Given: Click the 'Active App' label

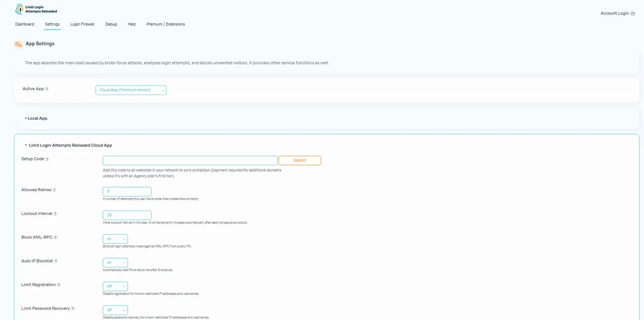Looking at the screenshot, I should [x=33, y=89].
